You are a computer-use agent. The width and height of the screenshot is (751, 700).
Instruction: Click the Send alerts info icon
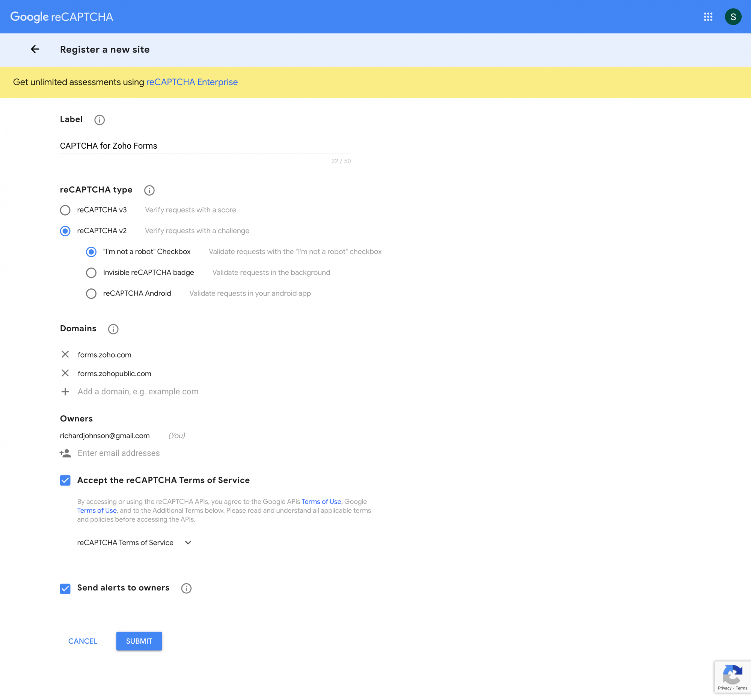pyautogui.click(x=186, y=588)
